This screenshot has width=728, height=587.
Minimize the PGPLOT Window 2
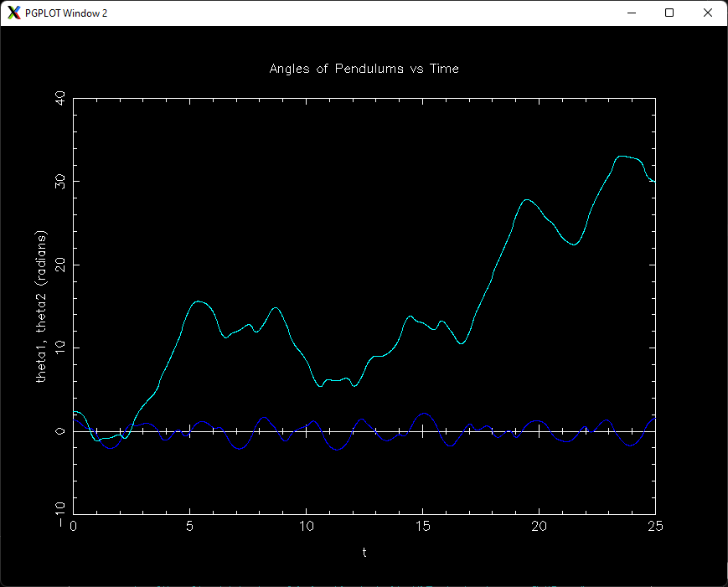coord(632,13)
